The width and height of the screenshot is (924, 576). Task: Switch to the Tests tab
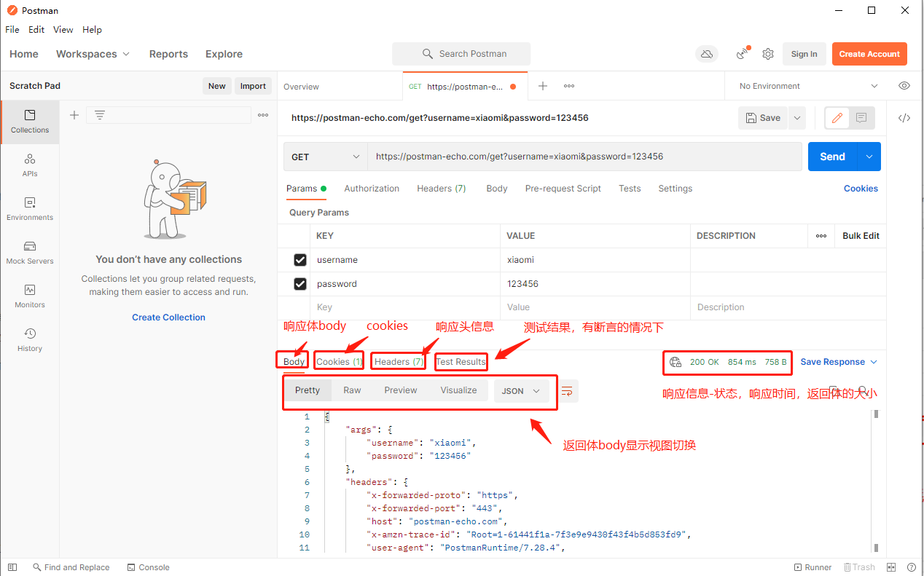630,189
